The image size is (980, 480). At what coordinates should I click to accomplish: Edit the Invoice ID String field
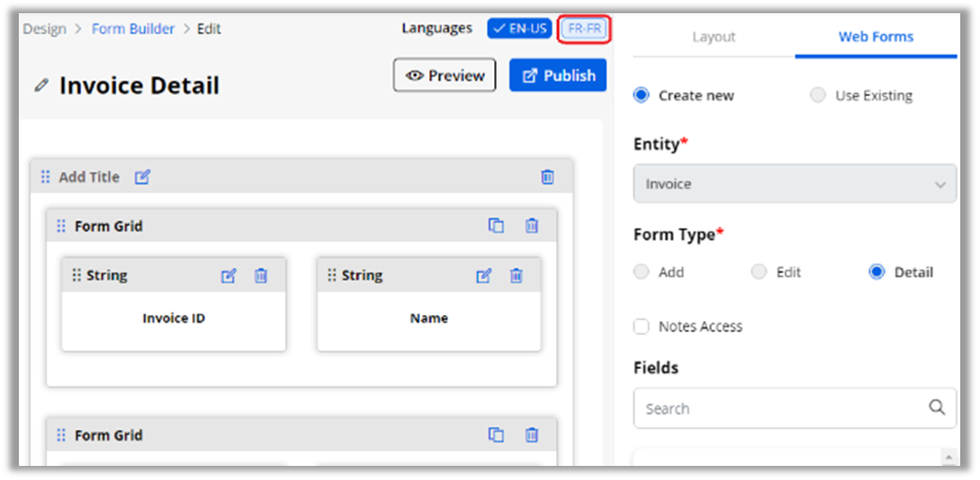(x=229, y=276)
